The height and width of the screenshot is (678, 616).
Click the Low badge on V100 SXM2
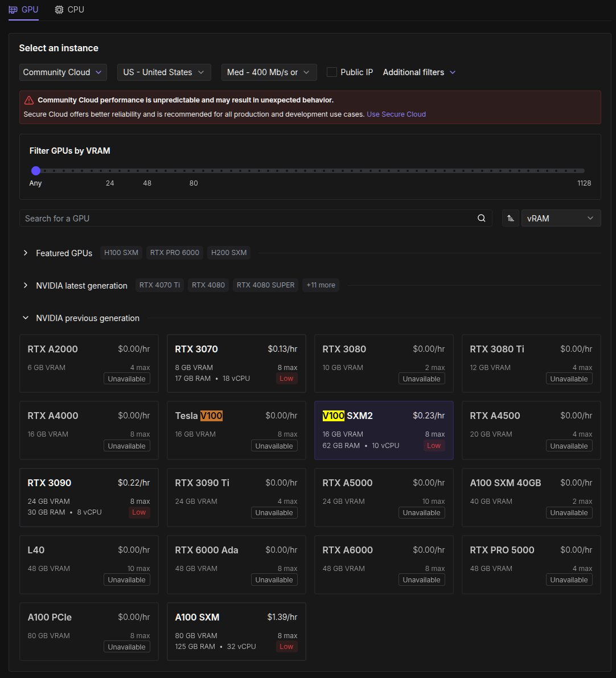[434, 445]
